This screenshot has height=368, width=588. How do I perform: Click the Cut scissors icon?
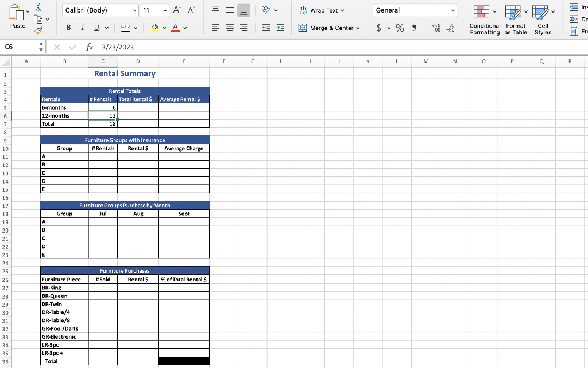tap(38, 7)
